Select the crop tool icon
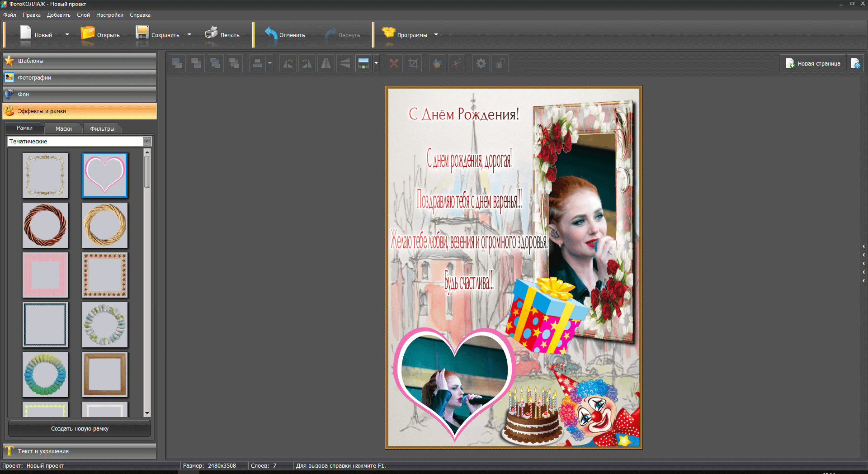This screenshot has height=474, width=868. (x=413, y=63)
